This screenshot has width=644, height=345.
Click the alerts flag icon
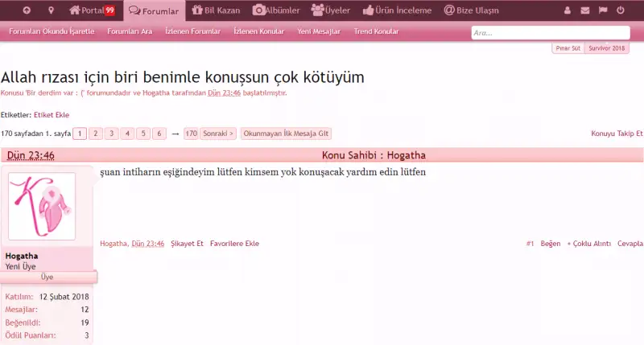(x=602, y=10)
